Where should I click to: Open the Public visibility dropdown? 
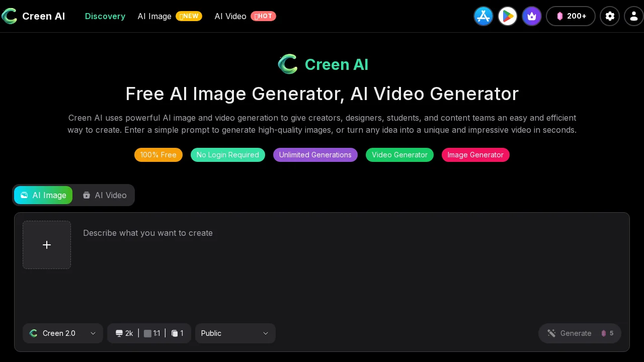[235, 333]
